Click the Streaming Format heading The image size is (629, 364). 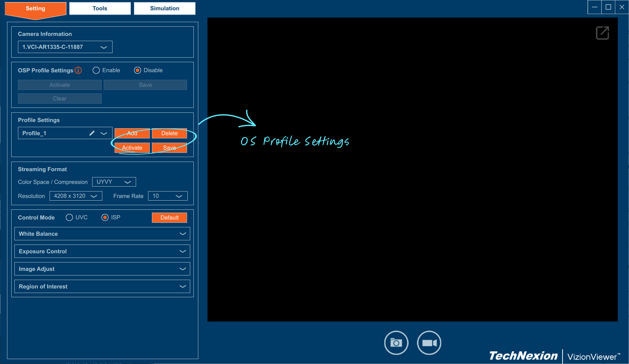point(43,169)
